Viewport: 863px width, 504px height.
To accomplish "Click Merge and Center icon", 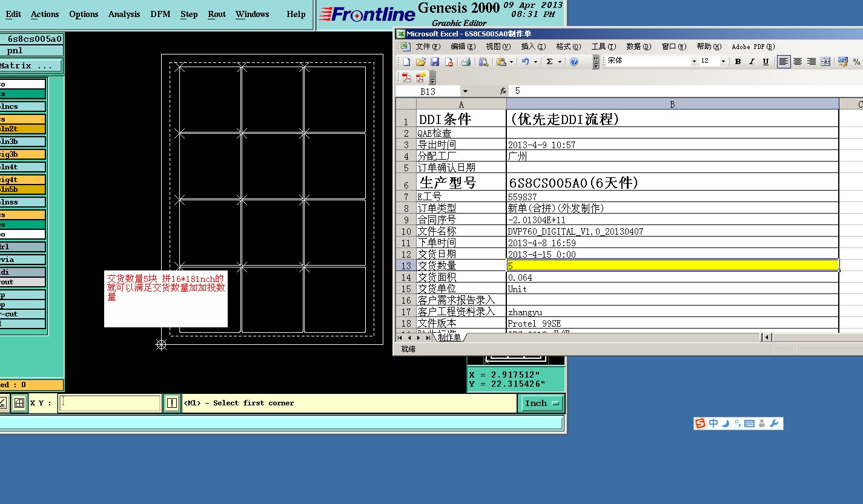I will pyautogui.click(x=825, y=62).
